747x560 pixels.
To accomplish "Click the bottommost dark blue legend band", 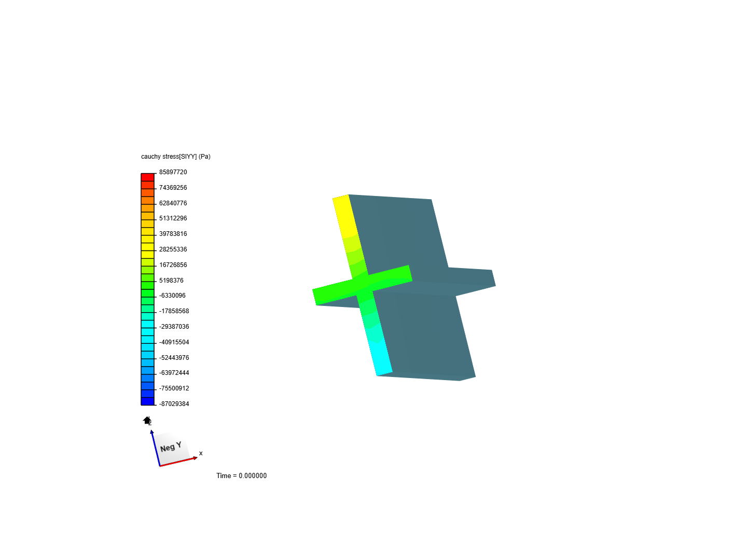I will [148, 401].
